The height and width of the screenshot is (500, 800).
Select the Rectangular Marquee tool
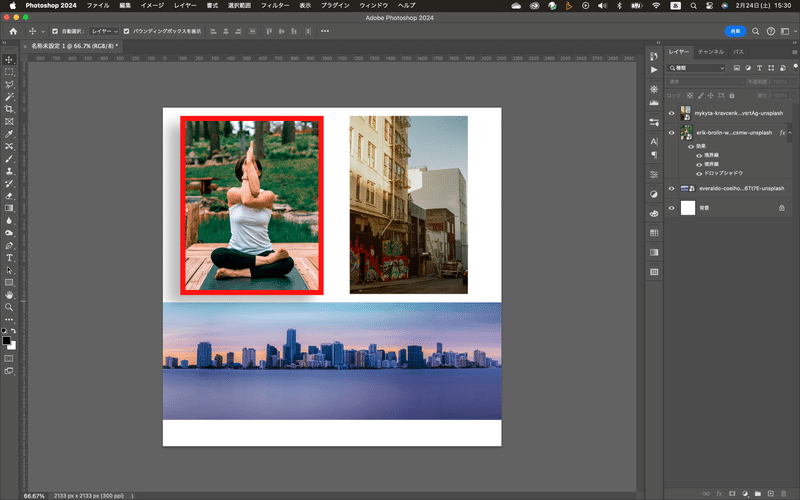pos(9,72)
